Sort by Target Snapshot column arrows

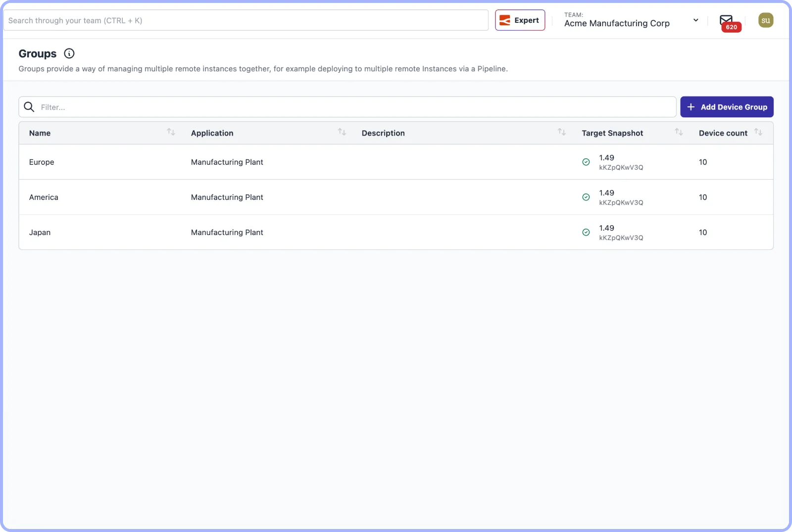pos(679,132)
